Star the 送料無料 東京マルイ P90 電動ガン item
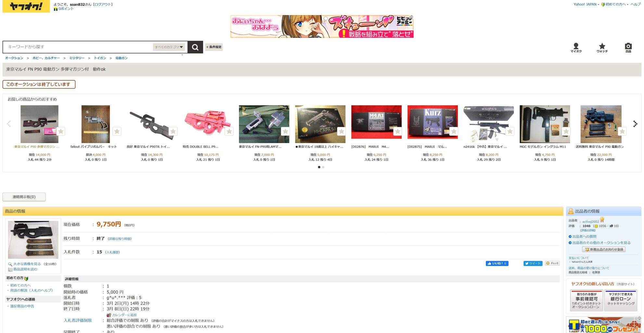Viewport: 644px width, 333px height. click(622, 131)
